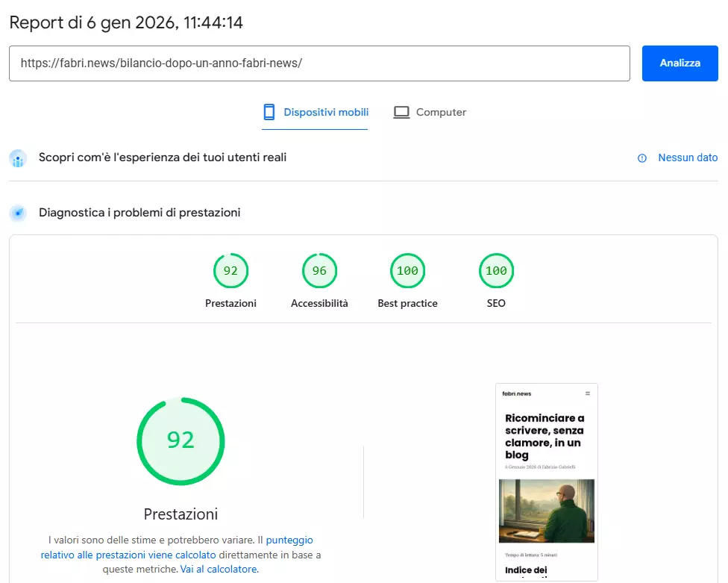The width and height of the screenshot is (728, 583).
Task: Click the mobile page screenshot thumbnail
Action: [547, 481]
